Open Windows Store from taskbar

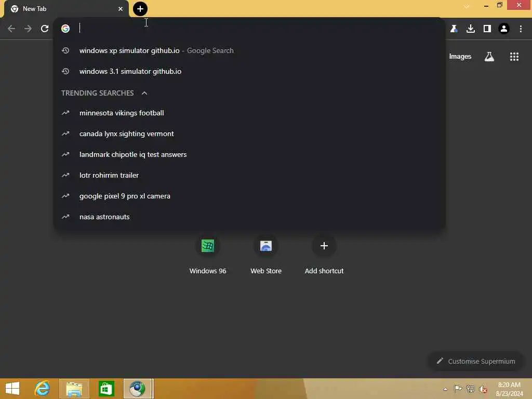click(x=106, y=389)
